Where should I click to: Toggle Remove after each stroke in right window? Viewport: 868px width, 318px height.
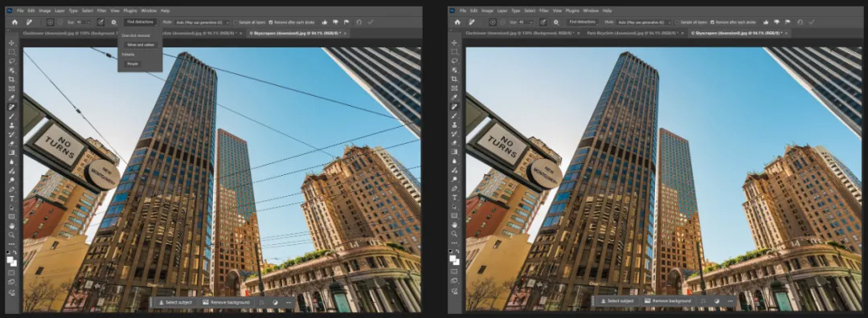point(714,22)
